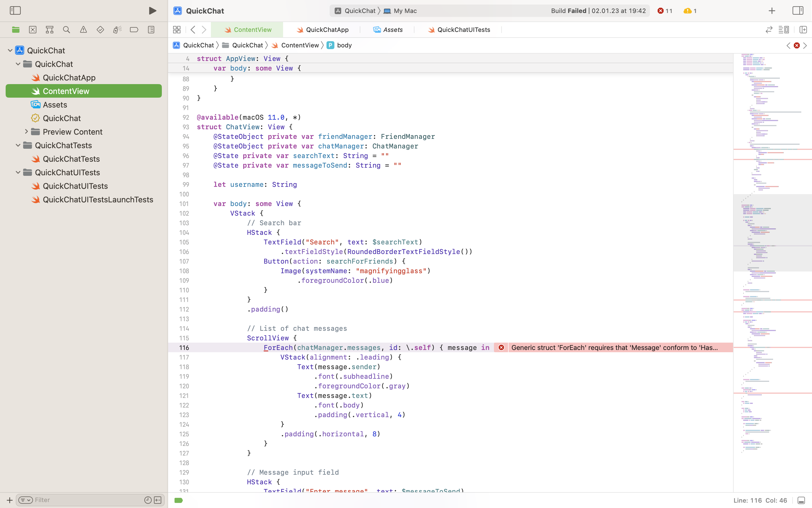Jump to previous issue arrow
The width and height of the screenshot is (812, 508).
point(788,45)
